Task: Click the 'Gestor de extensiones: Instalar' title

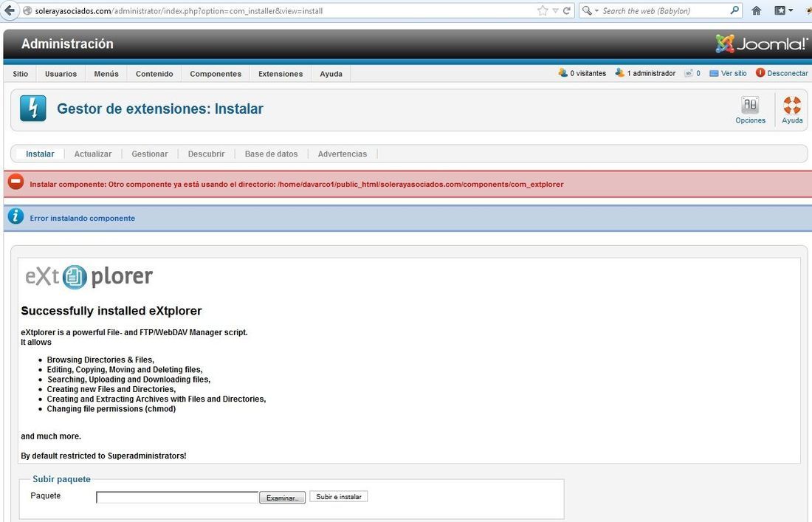Action: click(x=160, y=109)
